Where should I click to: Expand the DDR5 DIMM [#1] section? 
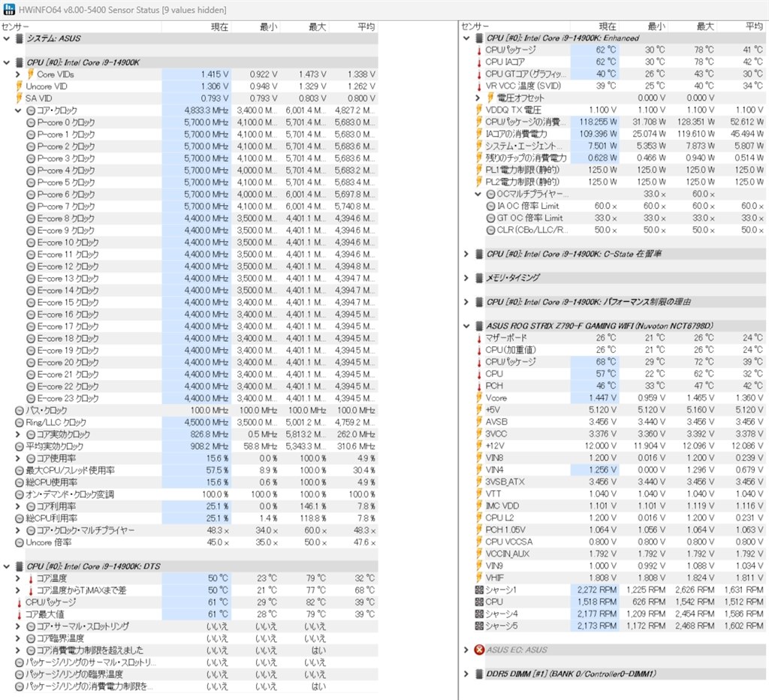pyautogui.click(x=466, y=674)
